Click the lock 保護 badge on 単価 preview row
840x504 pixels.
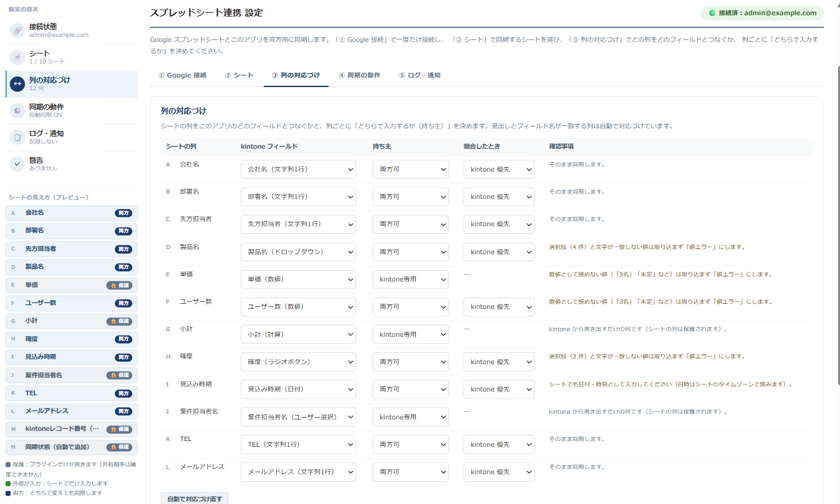[x=119, y=285]
